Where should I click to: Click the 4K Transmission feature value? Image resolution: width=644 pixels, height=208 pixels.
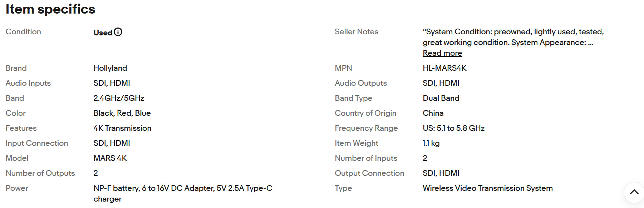tap(122, 128)
